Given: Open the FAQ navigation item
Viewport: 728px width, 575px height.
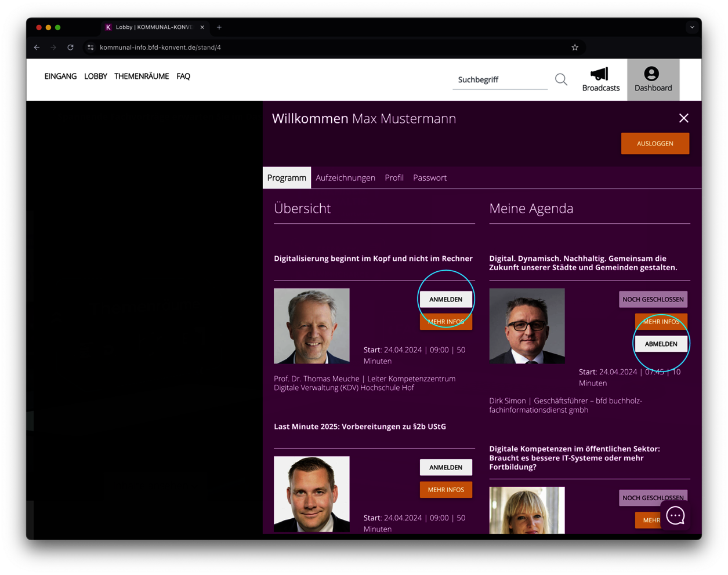Looking at the screenshot, I should pyautogui.click(x=183, y=77).
